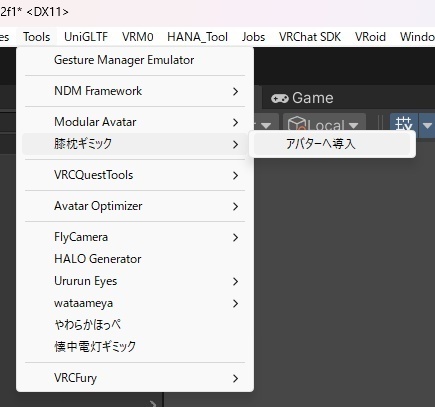435x407 pixels.
Task: Open dropdown arrow next to blue grid icon
Action: pos(427,125)
